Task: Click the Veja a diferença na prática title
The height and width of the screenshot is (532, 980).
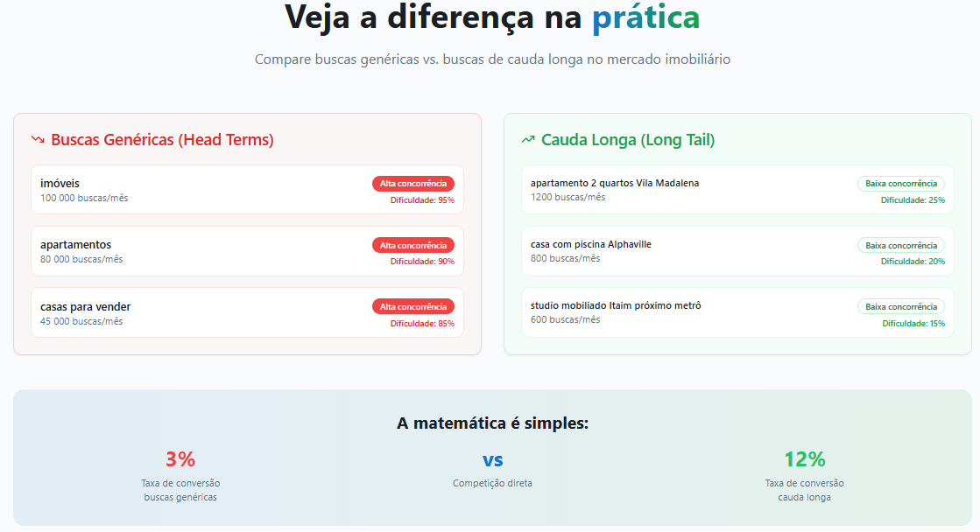Action: [x=491, y=18]
